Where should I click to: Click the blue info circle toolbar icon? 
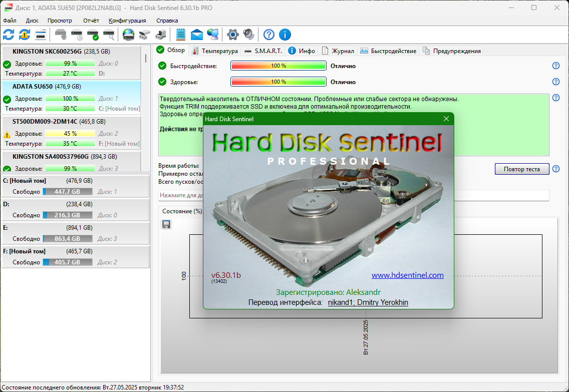tap(285, 35)
